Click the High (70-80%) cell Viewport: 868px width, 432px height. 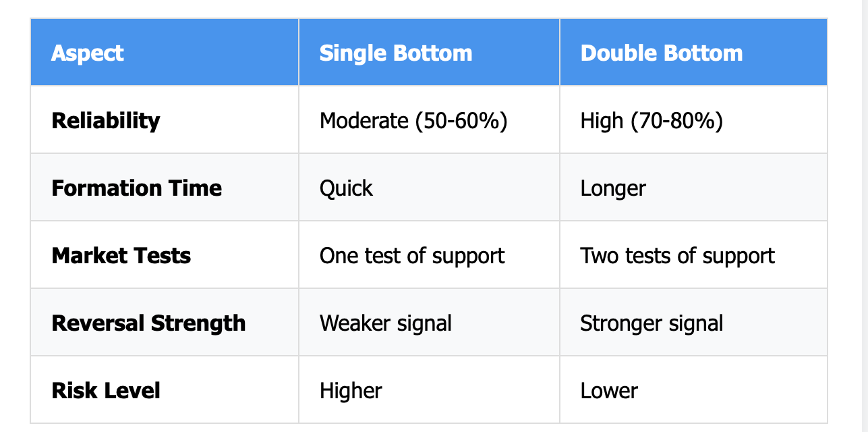click(693, 120)
